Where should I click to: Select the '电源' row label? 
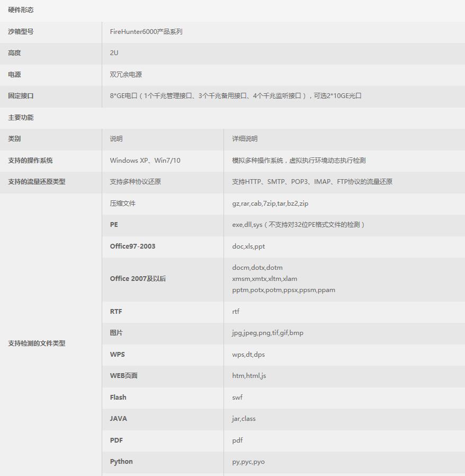(x=14, y=74)
